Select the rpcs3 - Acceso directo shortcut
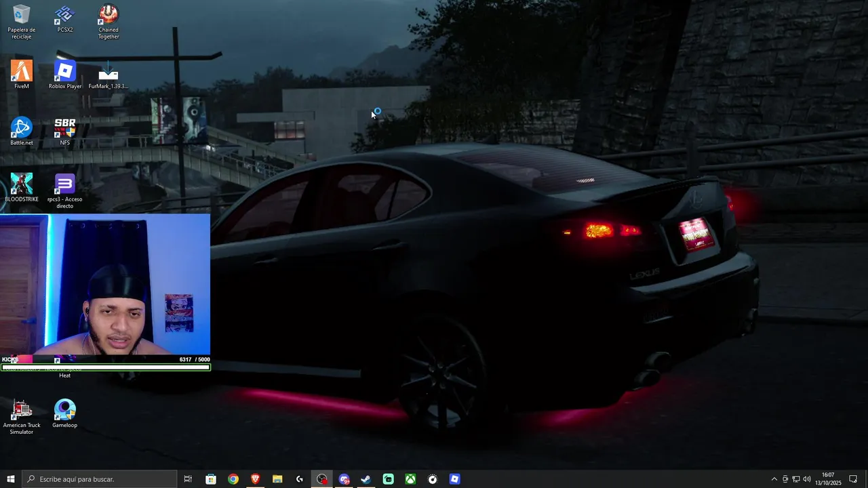The height and width of the screenshot is (488, 868). coord(65,191)
